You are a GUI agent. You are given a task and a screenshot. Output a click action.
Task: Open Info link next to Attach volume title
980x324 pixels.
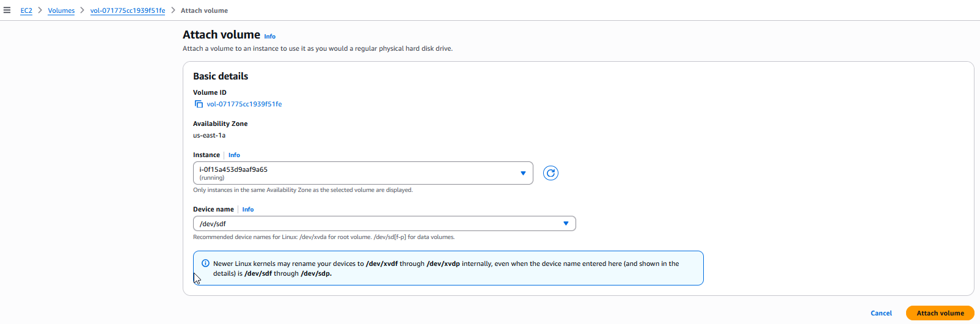(269, 37)
